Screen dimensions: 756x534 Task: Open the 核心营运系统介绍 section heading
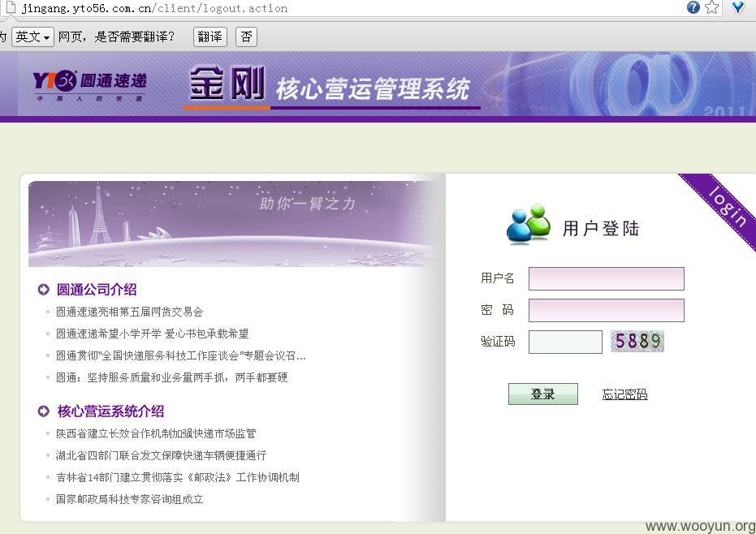pyautogui.click(x=111, y=411)
